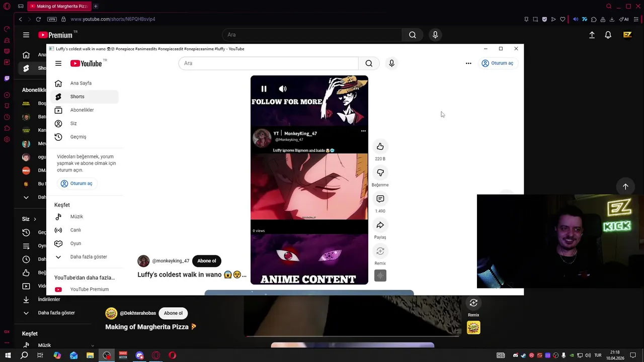644x362 pixels.
Task: Expand Daha fazla göster in background sidebar
Action: click(49, 313)
